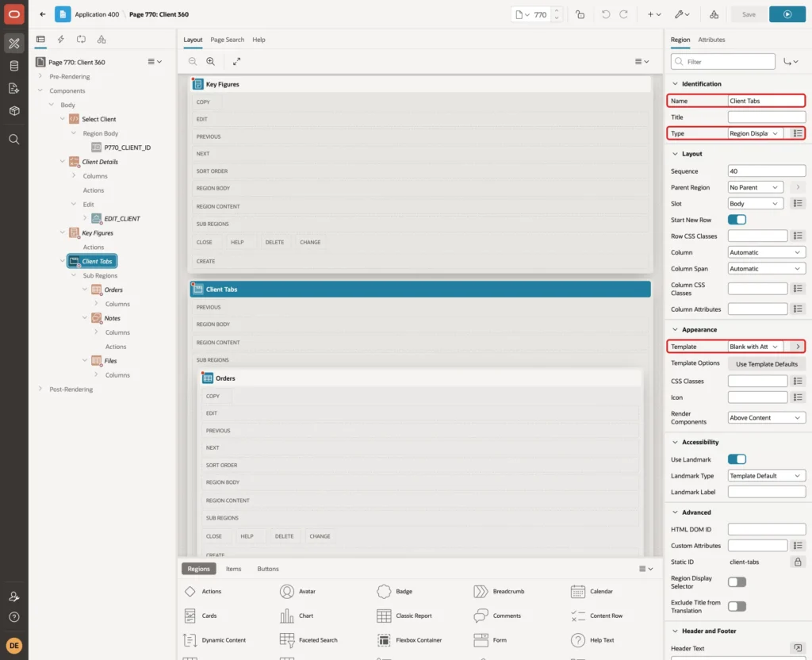Expand the Post-Rendering tree node
Image resolution: width=812 pixels, height=660 pixels.
[40, 389]
